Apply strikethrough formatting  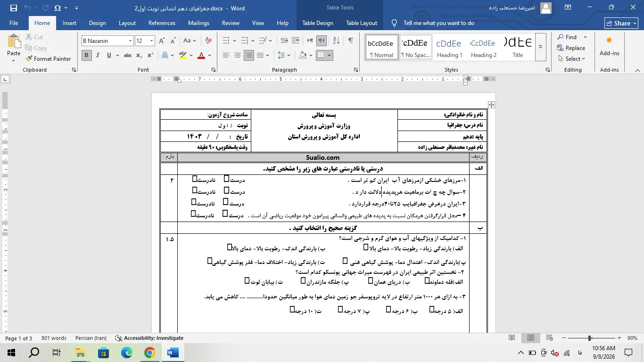tap(128, 55)
